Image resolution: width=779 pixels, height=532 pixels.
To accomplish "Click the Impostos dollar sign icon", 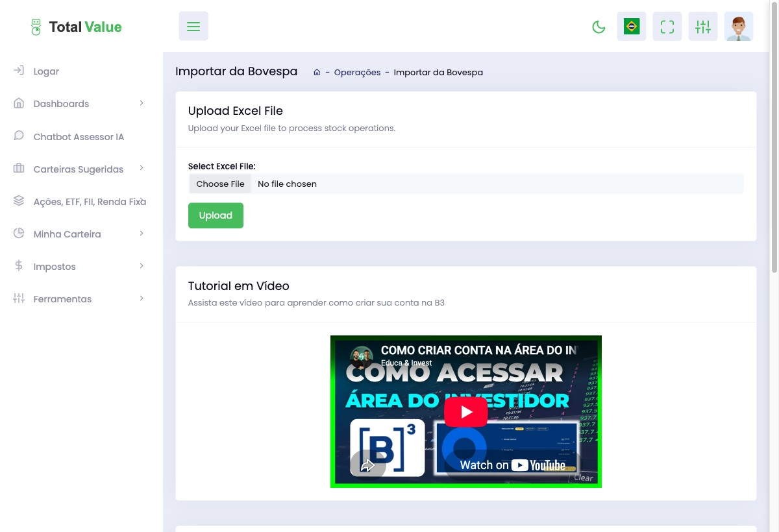I will click(x=19, y=266).
